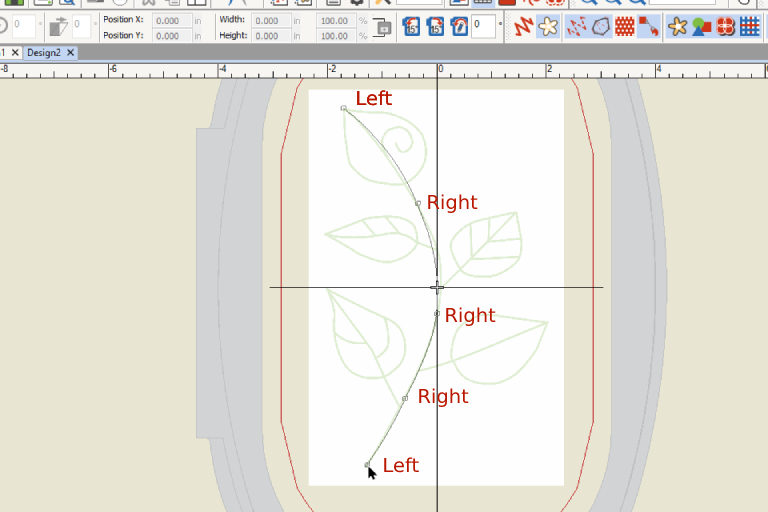Image resolution: width=768 pixels, height=512 pixels.
Task: Click the curve node above the design origin
Action: coord(418,203)
